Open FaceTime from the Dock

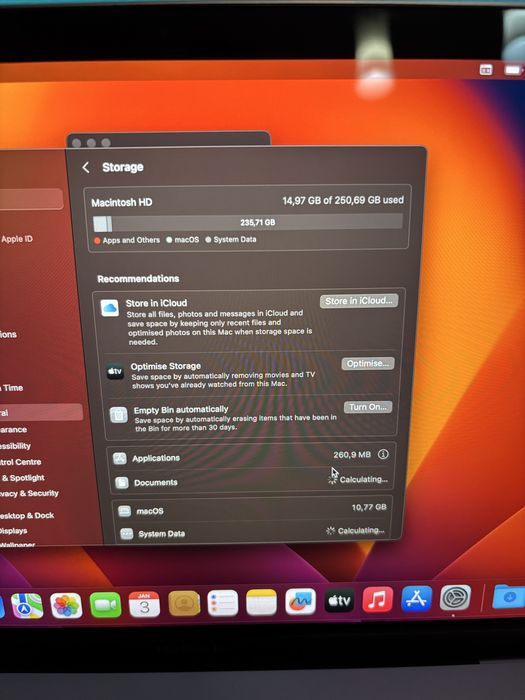[x=105, y=605]
